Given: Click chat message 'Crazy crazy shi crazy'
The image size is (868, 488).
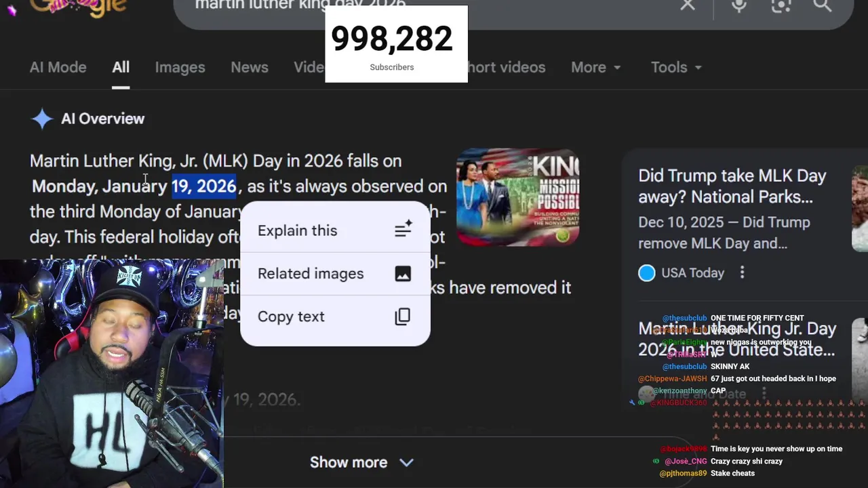Looking at the screenshot, I should tap(747, 461).
